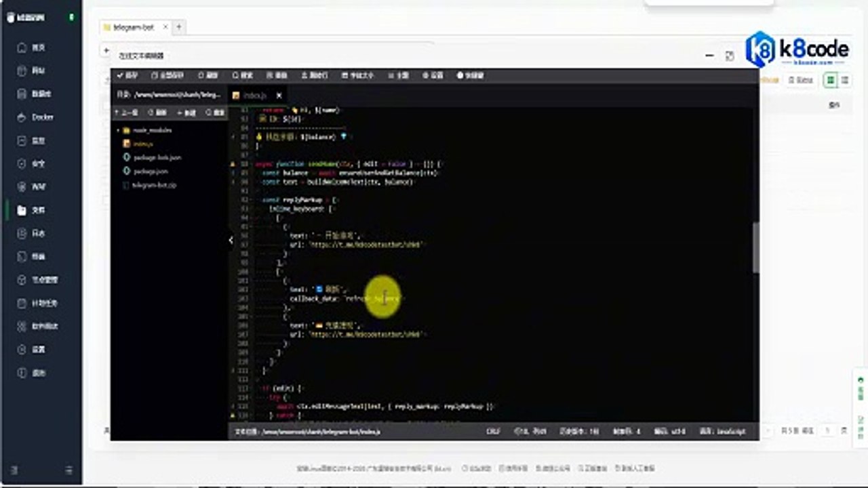Toggle the sidebar collapse icon at the bottom

coord(68,470)
